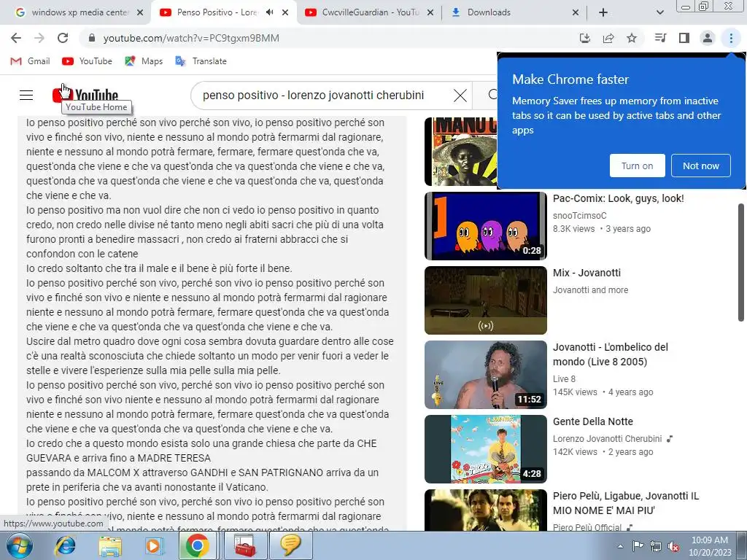
Task: Click Not now in Memory Saver popup
Action: tap(701, 166)
